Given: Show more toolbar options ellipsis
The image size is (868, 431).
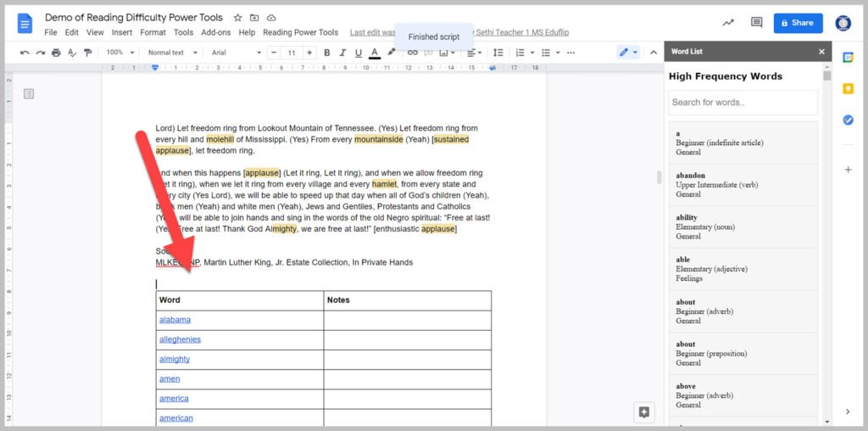Looking at the screenshot, I should 570,53.
